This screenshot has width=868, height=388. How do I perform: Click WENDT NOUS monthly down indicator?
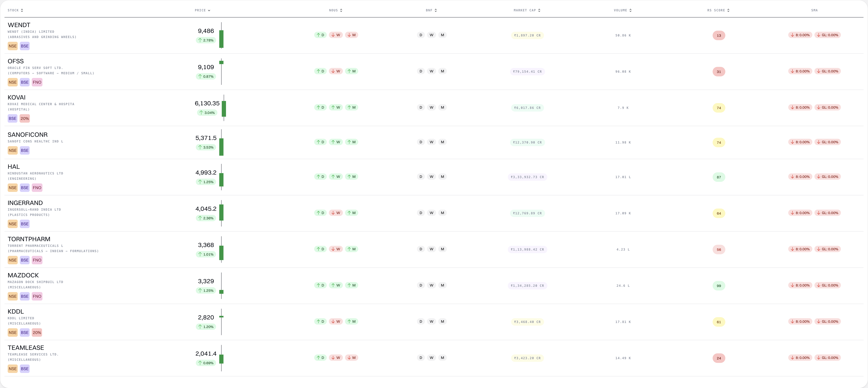pos(351,35)
